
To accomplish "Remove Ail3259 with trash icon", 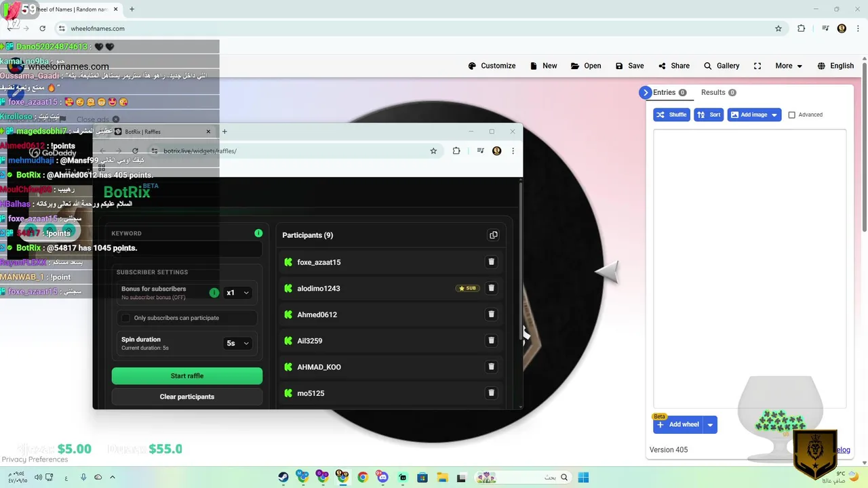I will tap(492, 340).
